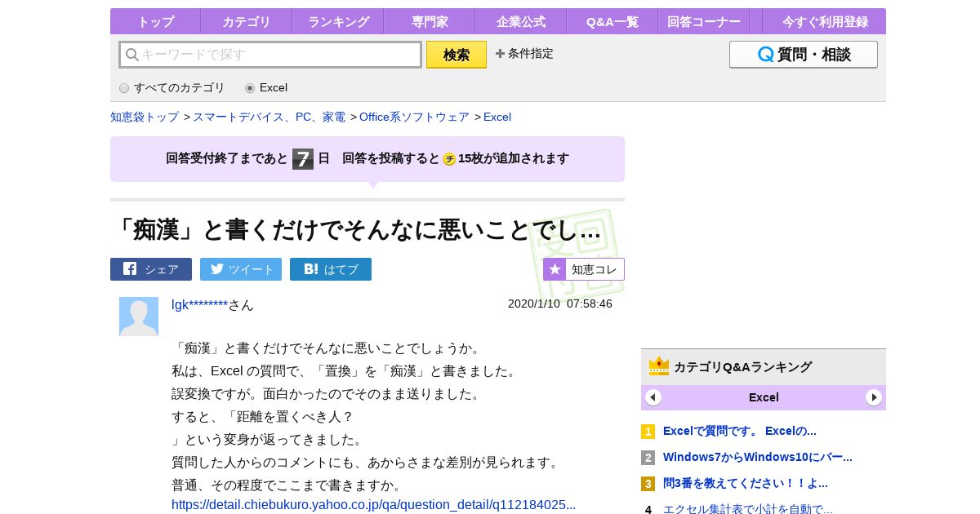Expand the 条件指定 search options
This screenshot has height=514, width=980.
coord(524,54)
